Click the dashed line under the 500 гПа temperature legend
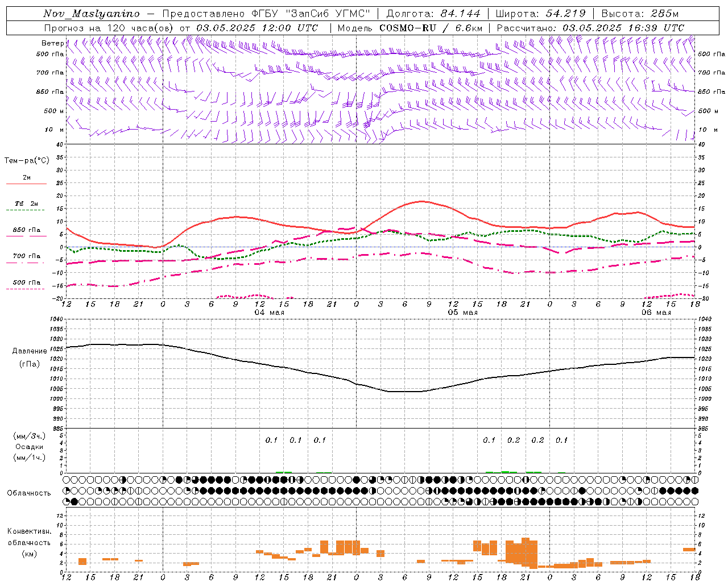The height and width of the screenshot is (582, 728). [25, 289]
